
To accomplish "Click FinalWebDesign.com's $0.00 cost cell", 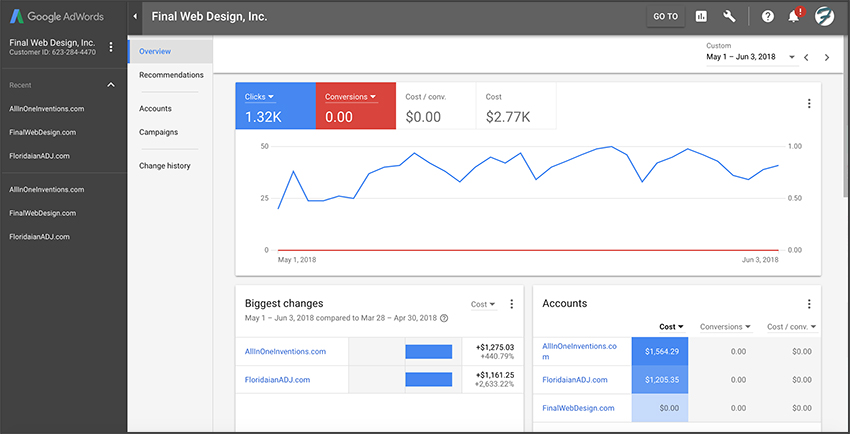I will [x=660, y=408].
